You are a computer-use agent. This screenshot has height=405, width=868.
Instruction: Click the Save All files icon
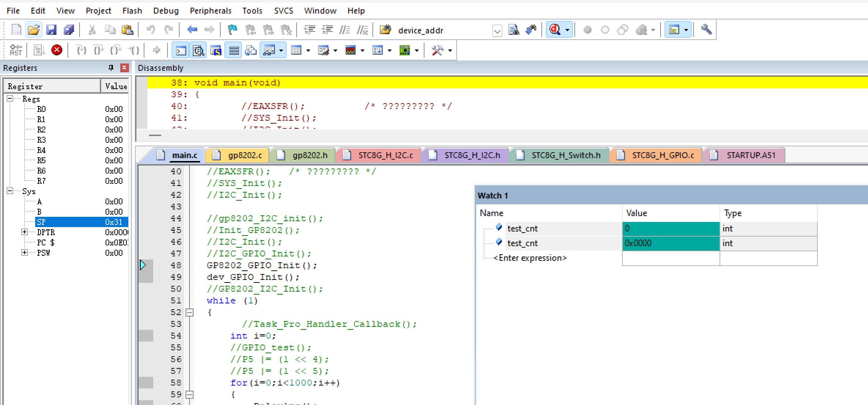(69, 30)
